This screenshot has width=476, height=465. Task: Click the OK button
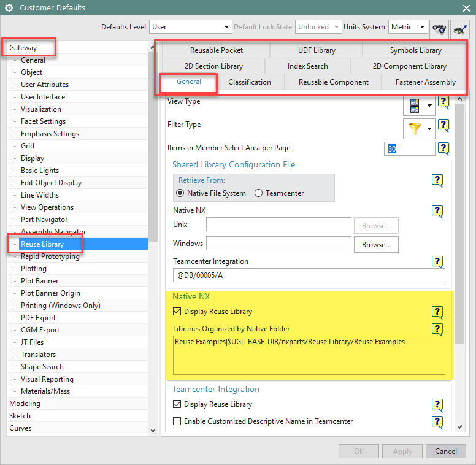359,451
